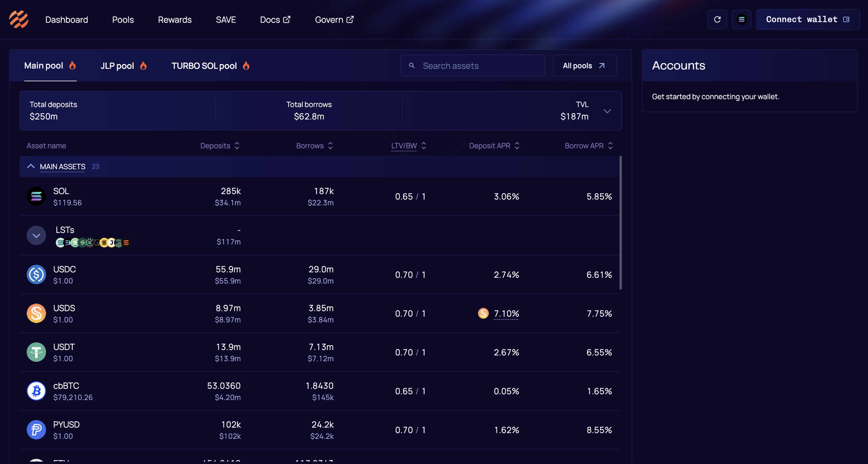Screen dimensions: 868x464
Task: Expand the TVL details chevron
Action: point(608,111)
